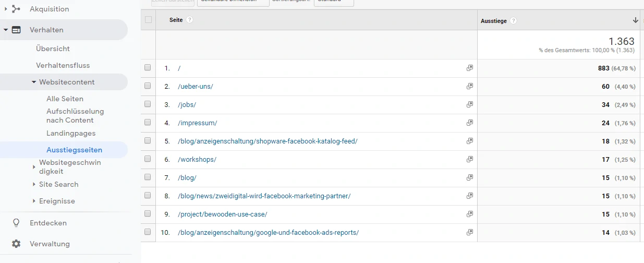Click help icon beside Ausstiege header

[x=514, y=21]
